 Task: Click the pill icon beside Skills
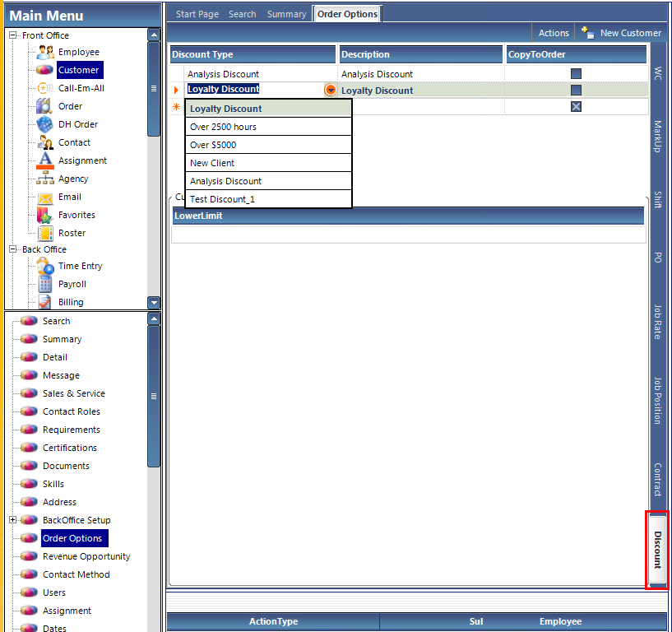(x=29, y=484)
